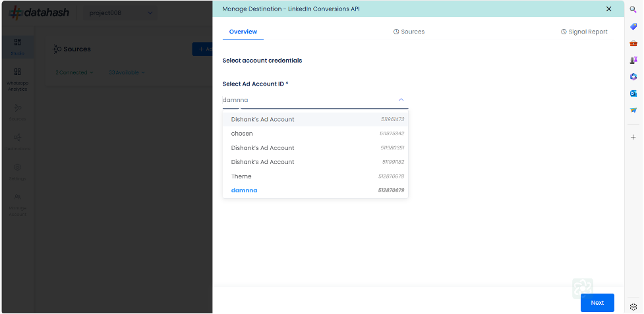Switch to the Sources tab
The image size is (644, 314).
click(x=409, y=32)
